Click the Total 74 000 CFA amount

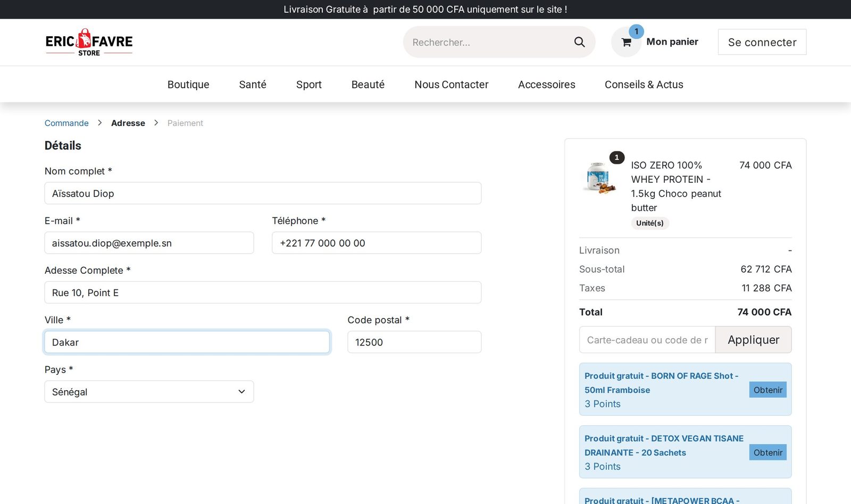pyautogui.click(x=764, y=312)
